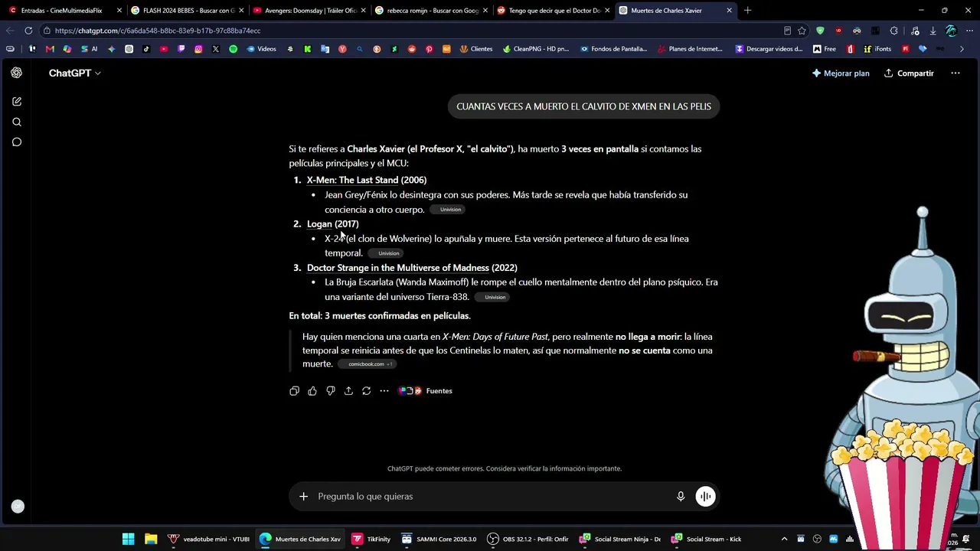
Task: Click the Compartir button
Action: point(909,73)
